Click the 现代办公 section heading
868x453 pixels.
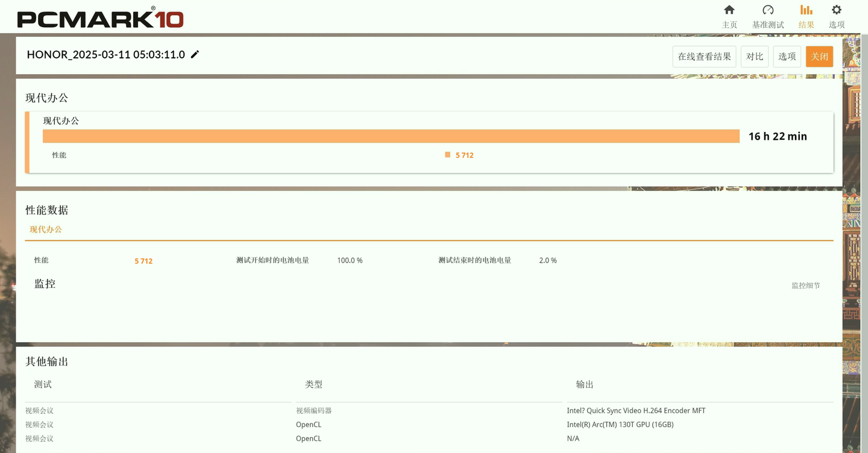[x=47, y=98]
